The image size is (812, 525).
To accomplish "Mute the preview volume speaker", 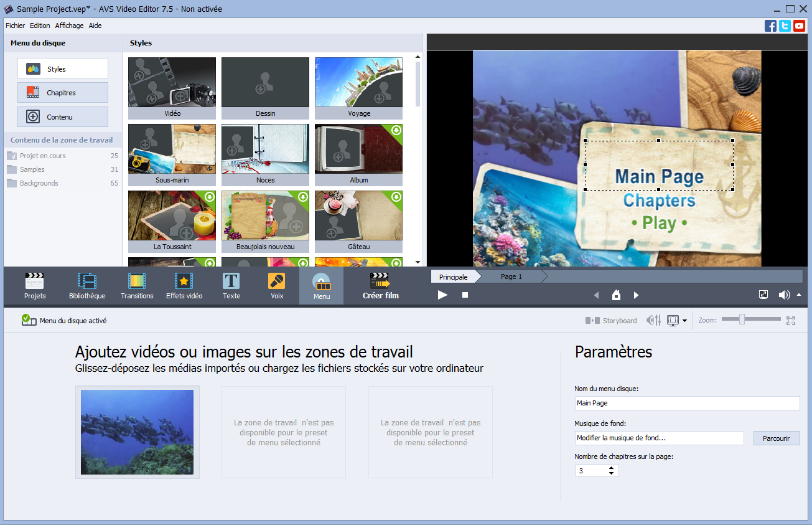I will tap(784, 295).
